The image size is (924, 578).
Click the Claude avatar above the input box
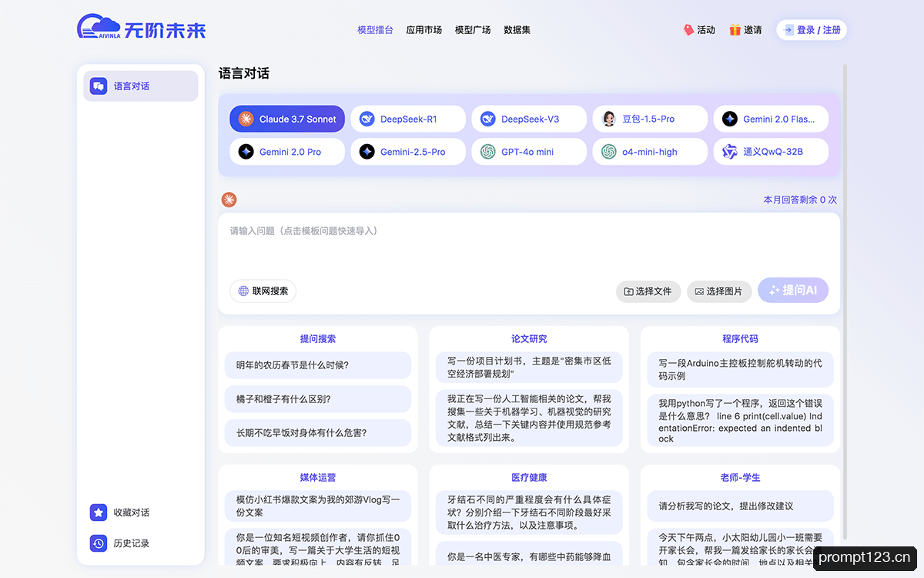pos(229,200)
